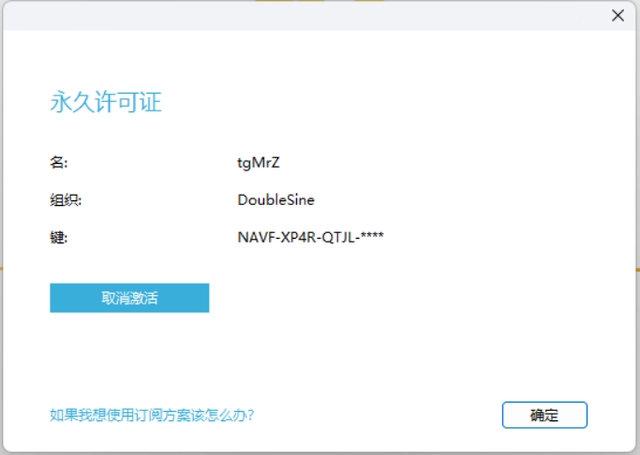The height and width of the screenshot is (455, 640).
Task: Click the 组织: label
Action: click(66, 200)
